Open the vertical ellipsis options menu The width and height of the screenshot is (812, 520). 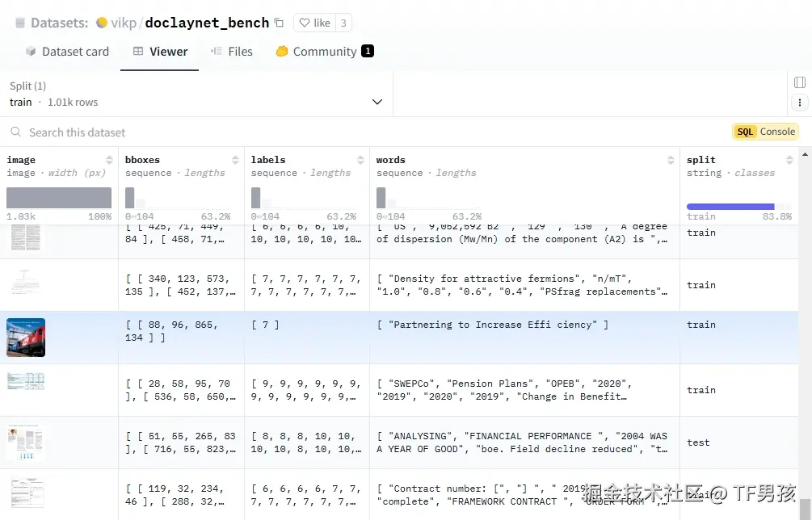coord(799,103)
